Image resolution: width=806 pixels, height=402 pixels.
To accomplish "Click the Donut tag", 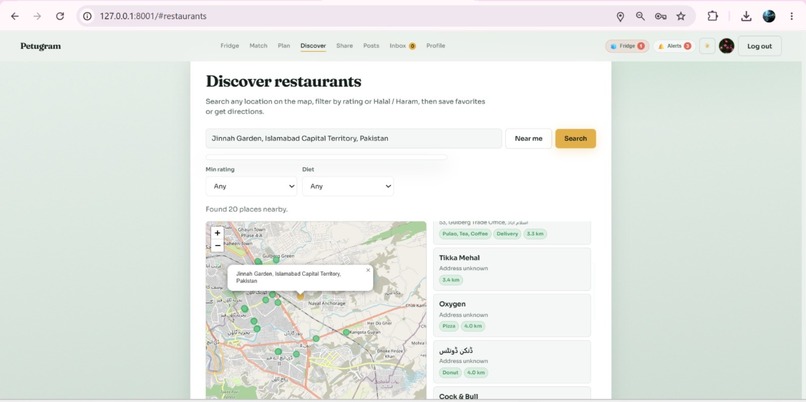I will [x=450, y=373].
